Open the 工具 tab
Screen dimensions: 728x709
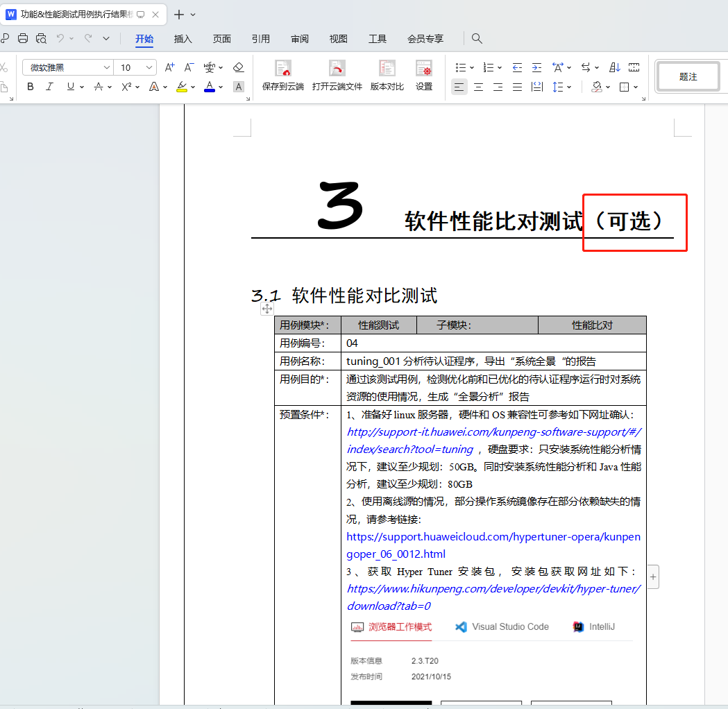coord(378,39)
